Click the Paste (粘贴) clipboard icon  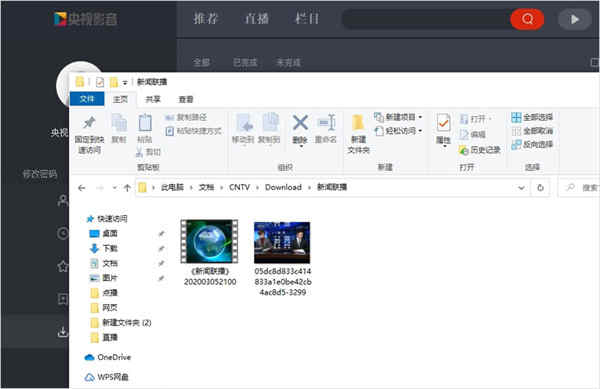145,123
